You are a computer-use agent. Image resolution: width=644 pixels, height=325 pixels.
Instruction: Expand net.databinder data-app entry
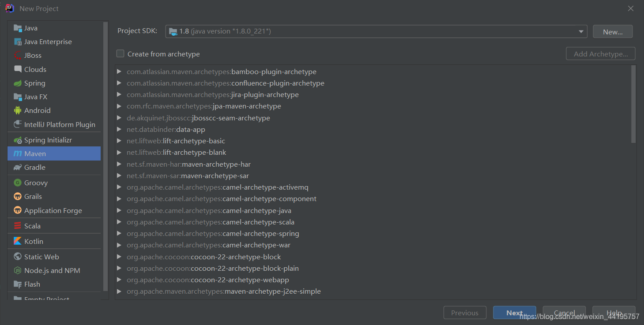[119, 129]
